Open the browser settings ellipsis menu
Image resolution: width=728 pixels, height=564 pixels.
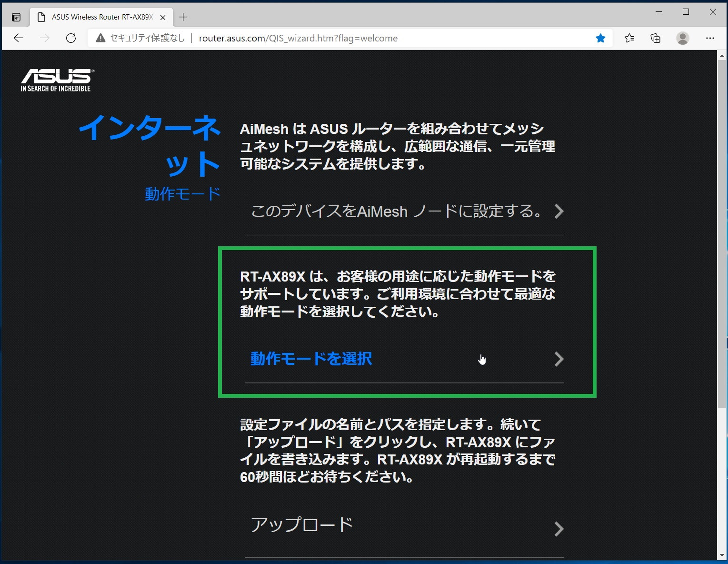(x=710, y=38)
